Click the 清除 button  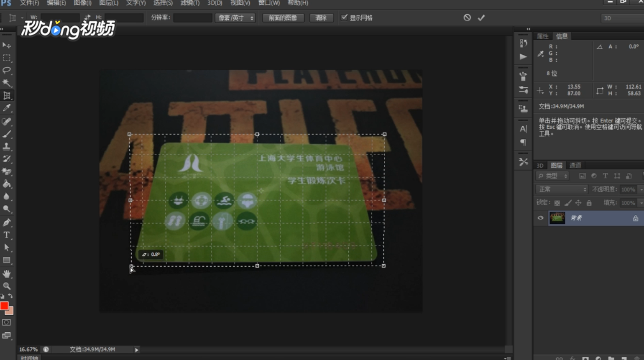(x=321, y=18)
